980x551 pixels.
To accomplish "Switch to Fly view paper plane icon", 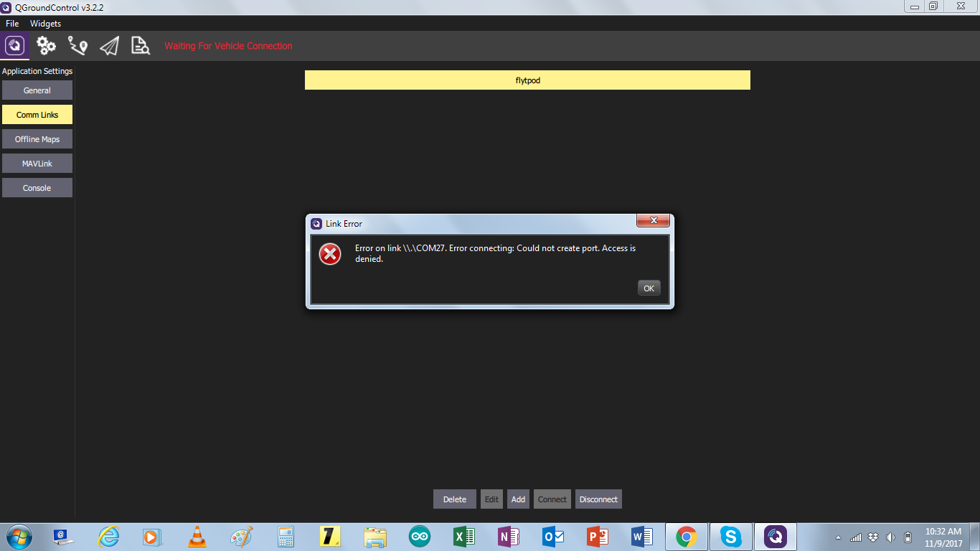I will (109, 46).
